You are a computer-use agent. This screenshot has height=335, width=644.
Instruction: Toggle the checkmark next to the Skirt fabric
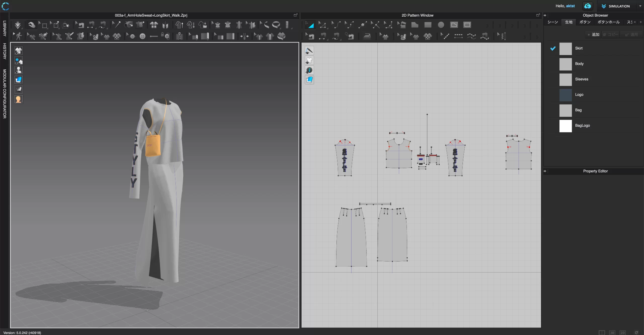coord(552,48)
